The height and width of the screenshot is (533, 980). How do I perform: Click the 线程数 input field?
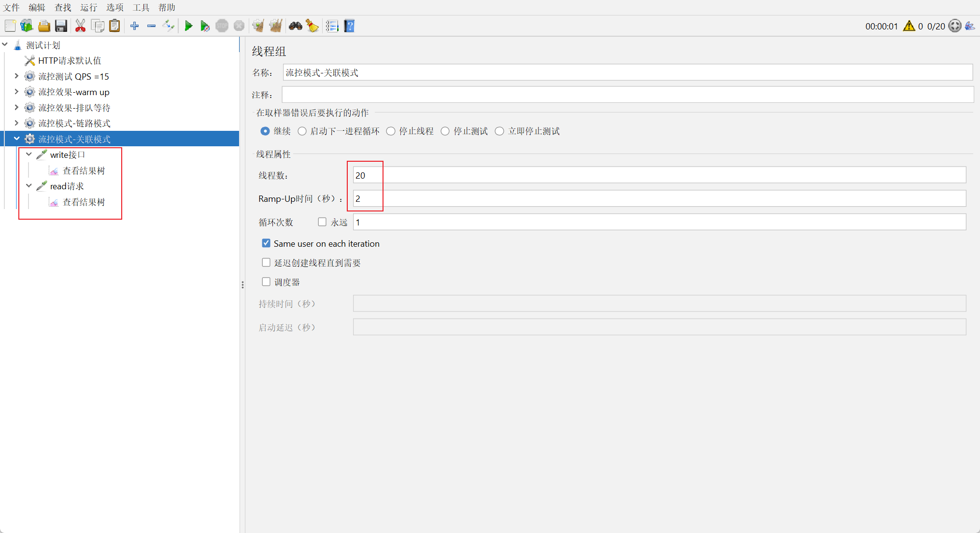tap(659, 175)
